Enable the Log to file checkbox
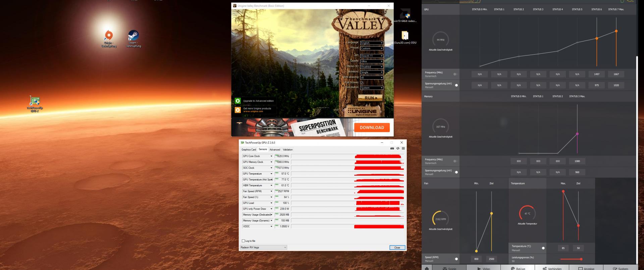644x270 pixels. pos(243,241)
